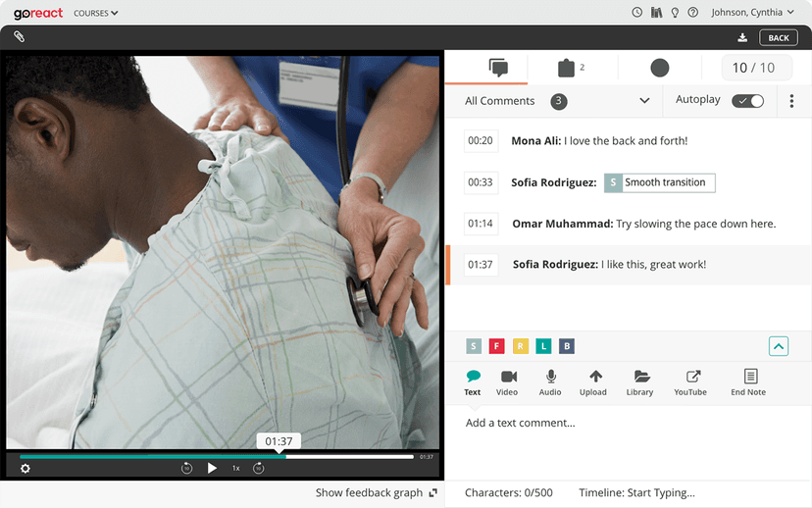Image resolution: width=812 pixels, height=508 pixels.
Task: Click the nursing video frame
Action: coord(223,252)
